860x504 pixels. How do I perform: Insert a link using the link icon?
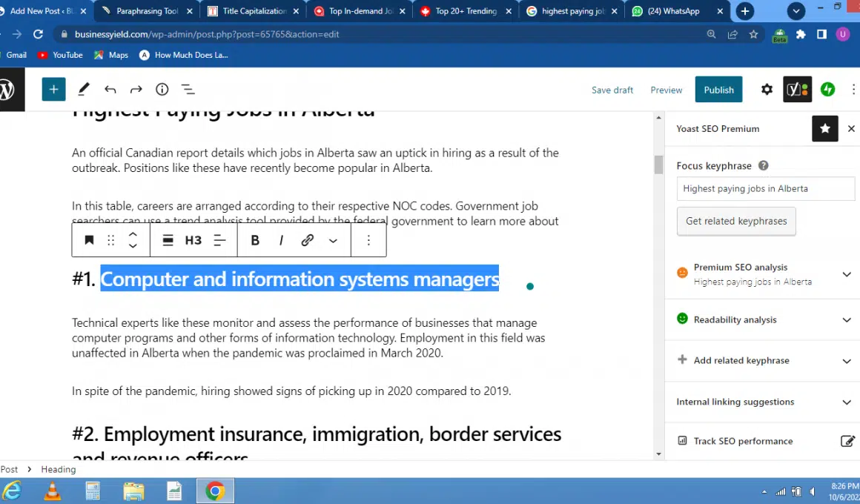pos(307,240)
